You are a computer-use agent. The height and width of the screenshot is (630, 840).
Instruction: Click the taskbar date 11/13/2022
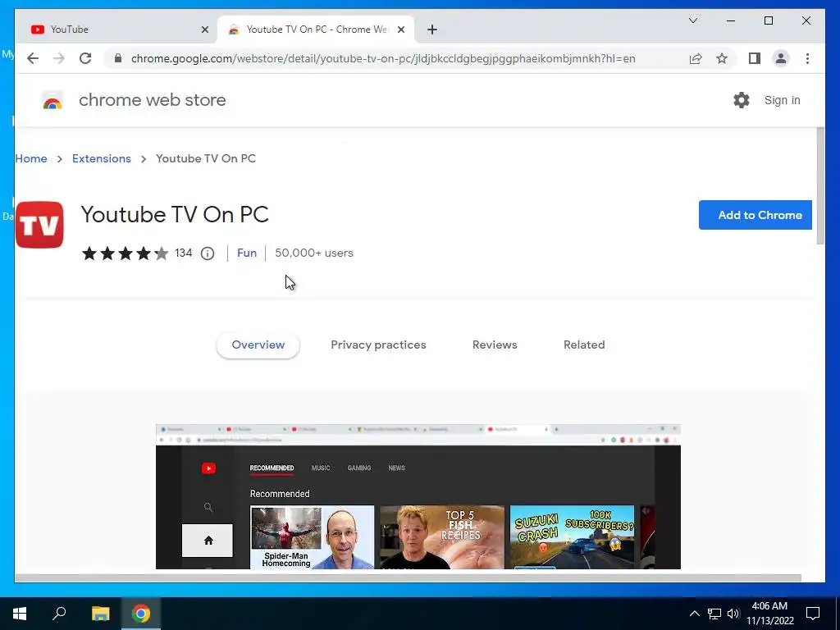tap(769, 621)
